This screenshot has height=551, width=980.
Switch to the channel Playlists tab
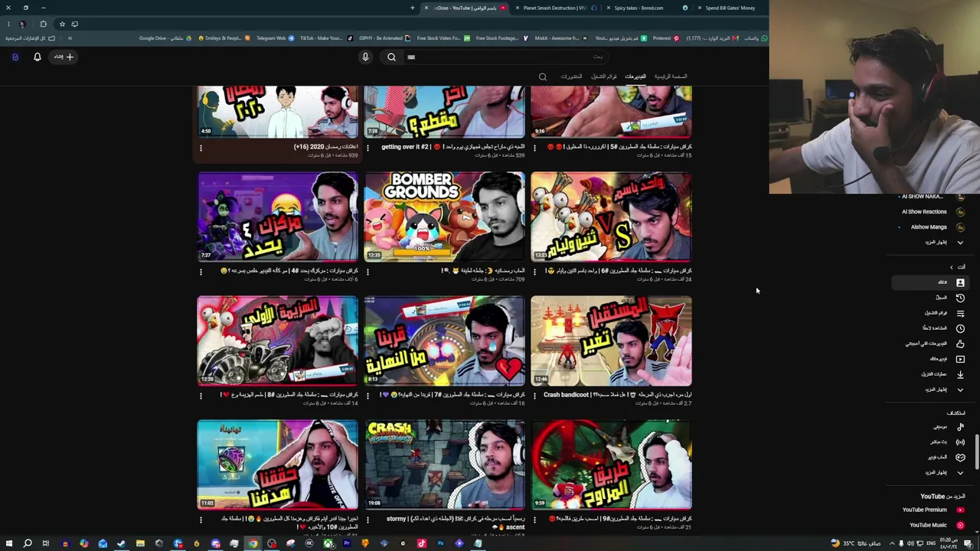tap(604, 77)
